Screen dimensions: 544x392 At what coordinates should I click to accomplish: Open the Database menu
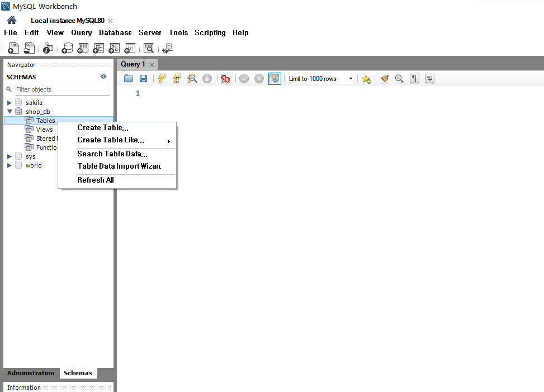coord(115,32)
